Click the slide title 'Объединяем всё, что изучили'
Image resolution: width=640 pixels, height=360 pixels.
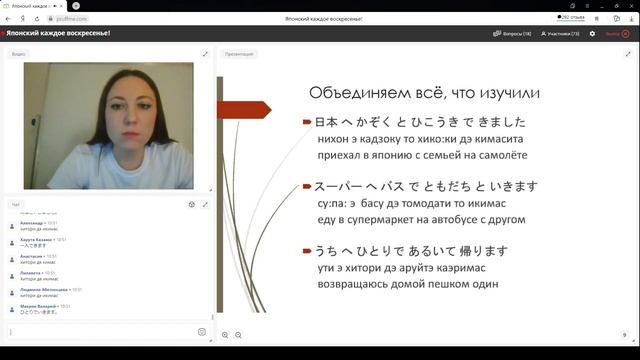click(x=424, y=93)
